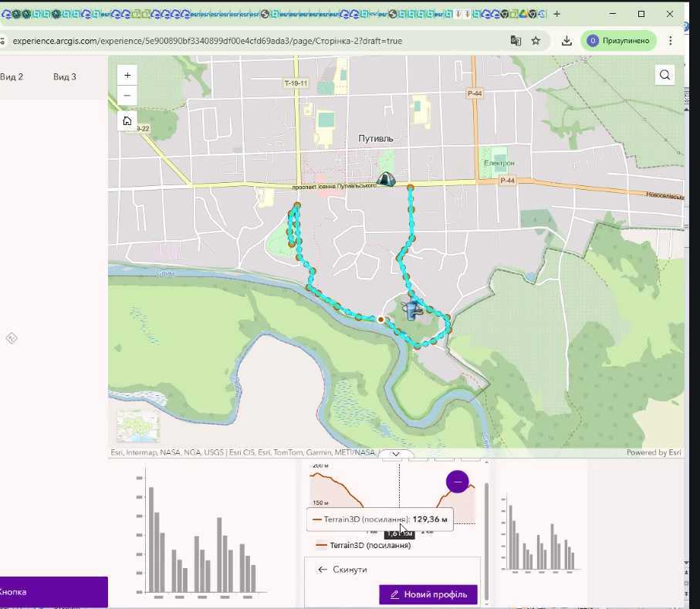
Task: Open the Призупинено profile menu
Action: pos(619,41)
